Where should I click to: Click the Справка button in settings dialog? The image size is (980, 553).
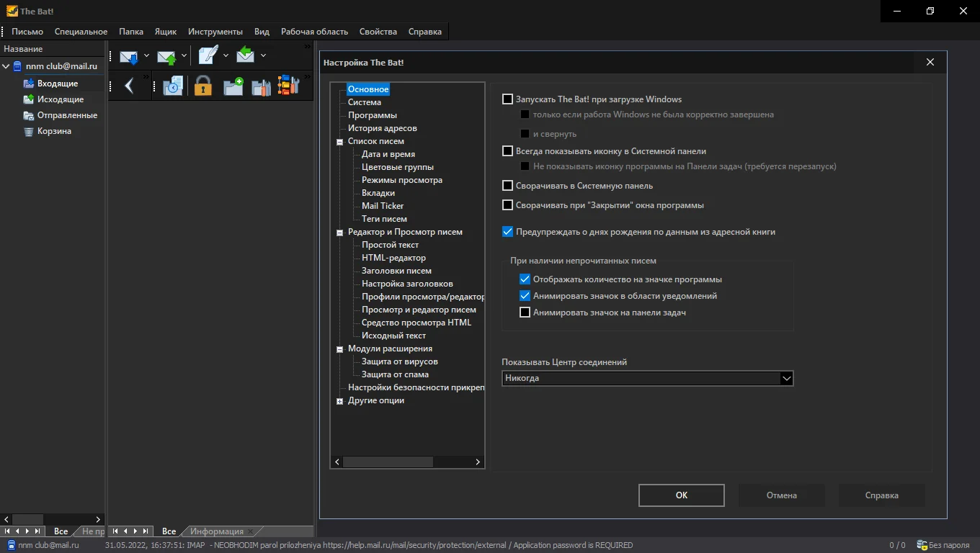(882, 495)
